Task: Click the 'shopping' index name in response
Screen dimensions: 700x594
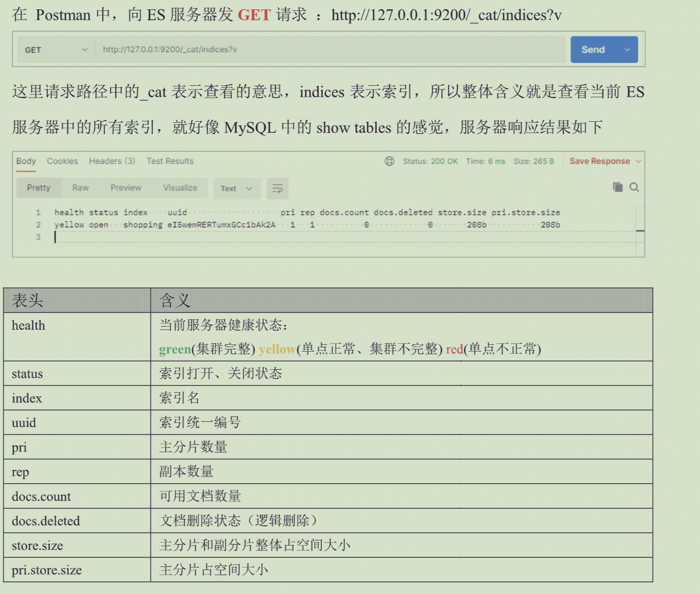Action: coord(143,225)
